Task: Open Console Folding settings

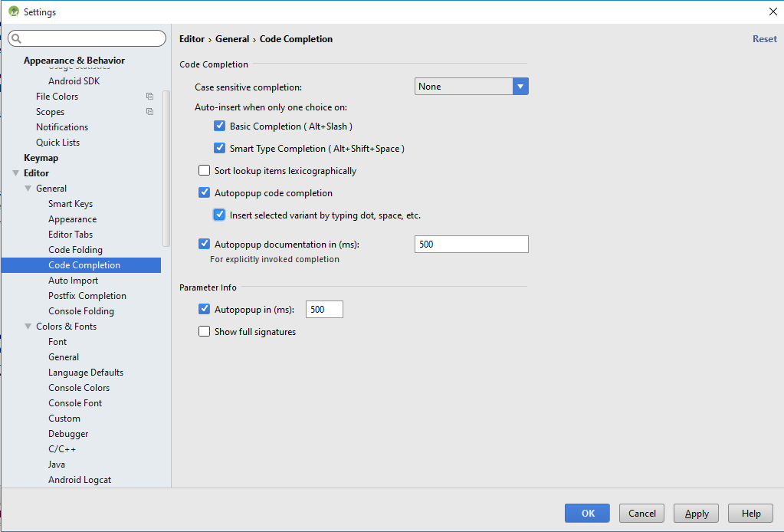Action: click(81, 311)
